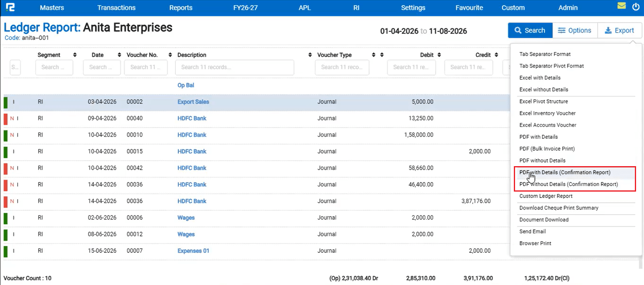Choose PDF (Bulk Invoice Print) option
The width and height of the screenshot is (644, 285).
[547, 149]
